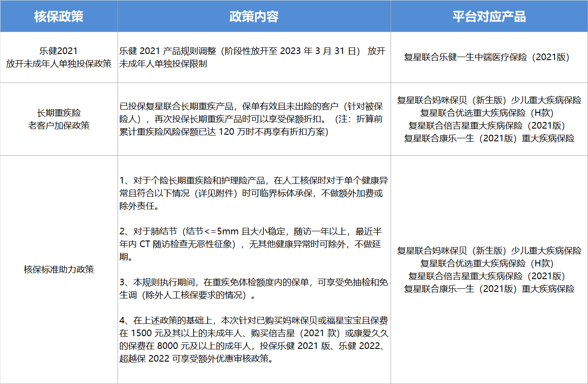
Task: Click the 平台对应产品 column header
Action: 489,16
